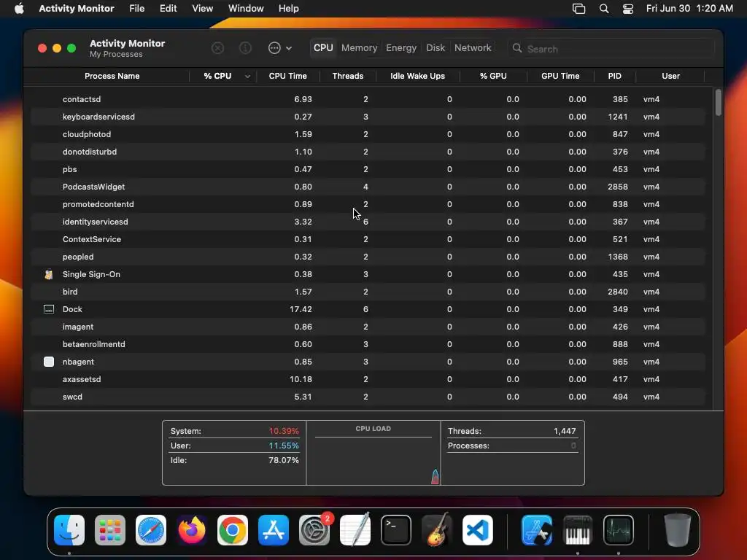Select the keyboardservicesd process row
Viewport: 747px width, 560px height.
[368, 117]
